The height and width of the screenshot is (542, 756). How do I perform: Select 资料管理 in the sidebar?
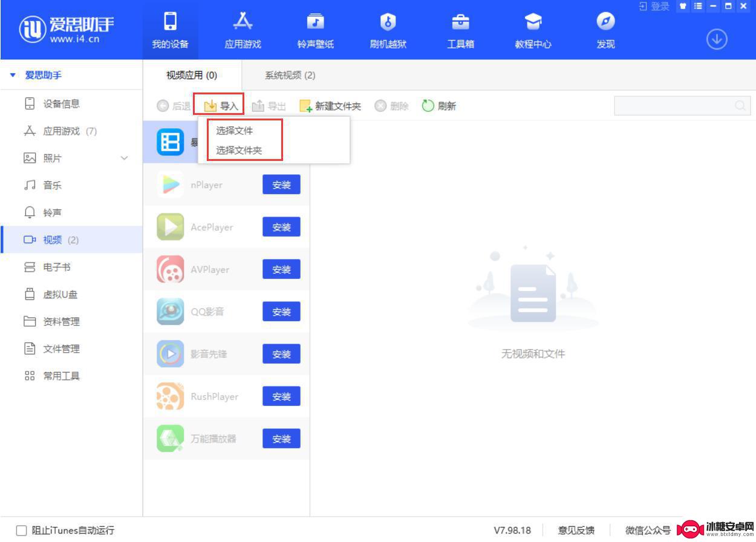tap(71, 321)
